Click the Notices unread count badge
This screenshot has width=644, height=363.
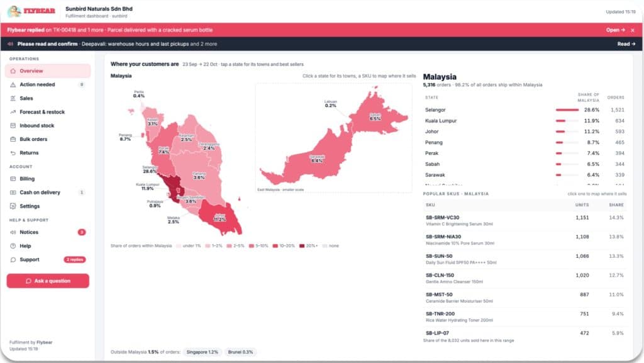[x=82, y=232]
